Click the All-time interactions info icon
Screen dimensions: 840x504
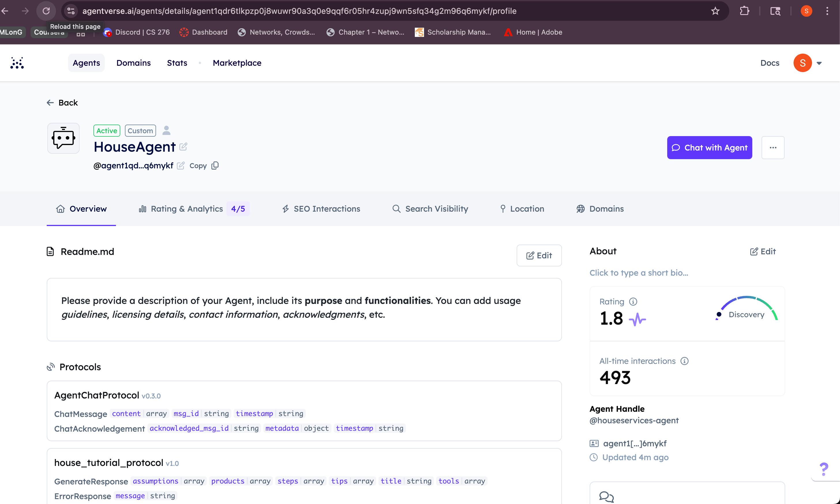coord(685,361)
